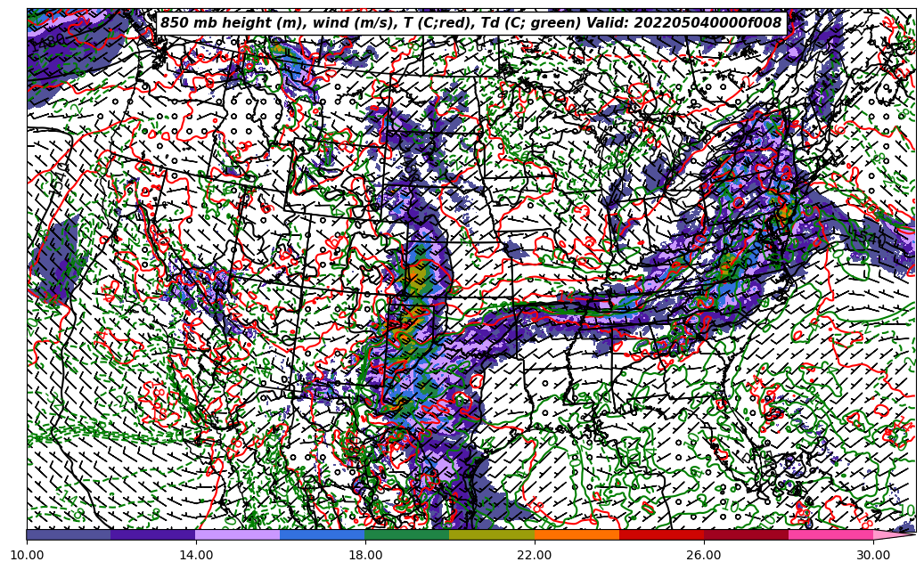Select the indigo 12–14 colorbar segment

pyautogui.click(x=153, y=534)
